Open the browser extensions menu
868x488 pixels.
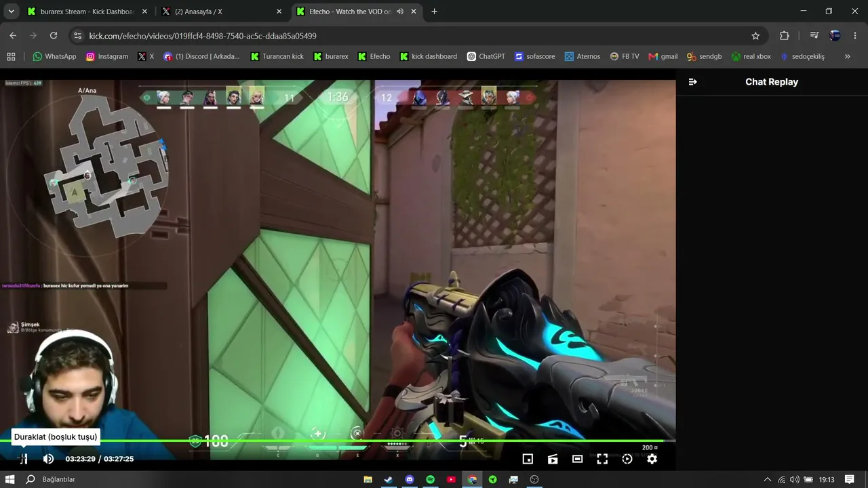point(785,36)
